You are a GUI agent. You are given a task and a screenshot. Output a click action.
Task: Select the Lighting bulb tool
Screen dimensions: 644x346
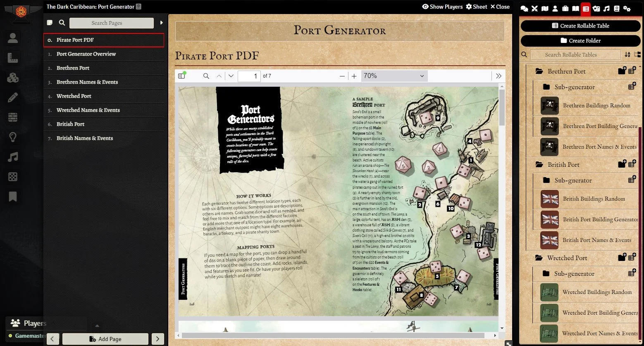[13, 137]
